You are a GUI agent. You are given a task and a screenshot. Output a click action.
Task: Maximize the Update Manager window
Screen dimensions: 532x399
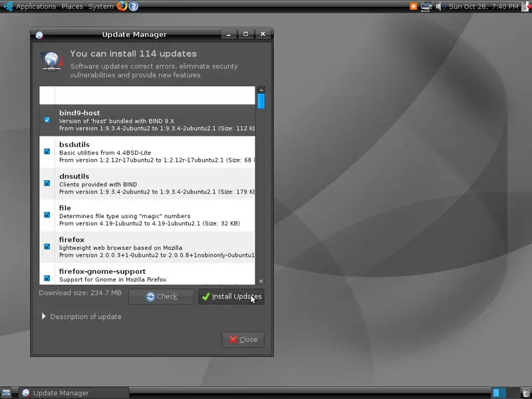coord(245,34)
